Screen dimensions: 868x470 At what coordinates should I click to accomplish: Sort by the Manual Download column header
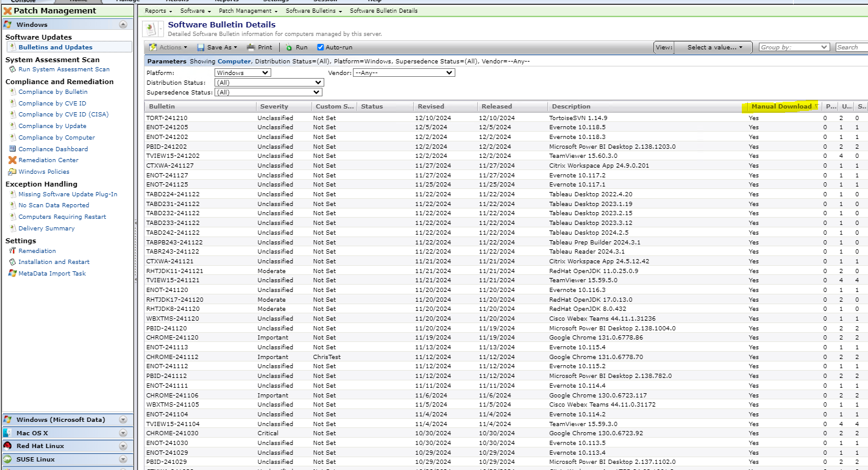pyautogui.click(x=781, y=107)
